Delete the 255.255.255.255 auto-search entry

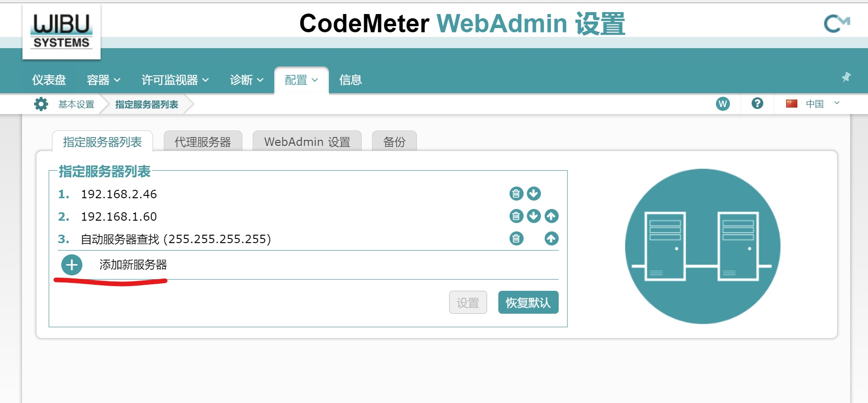coord(516,239)
